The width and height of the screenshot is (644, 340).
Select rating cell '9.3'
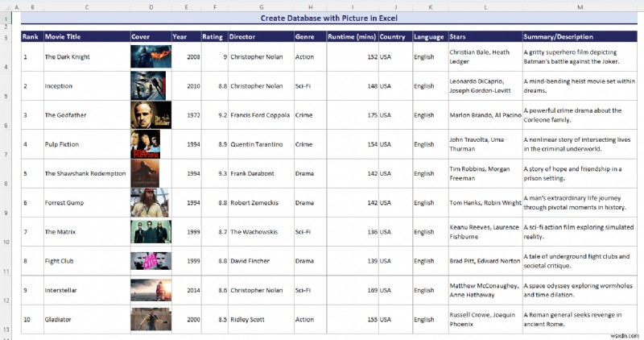click(x=214, y=173)
